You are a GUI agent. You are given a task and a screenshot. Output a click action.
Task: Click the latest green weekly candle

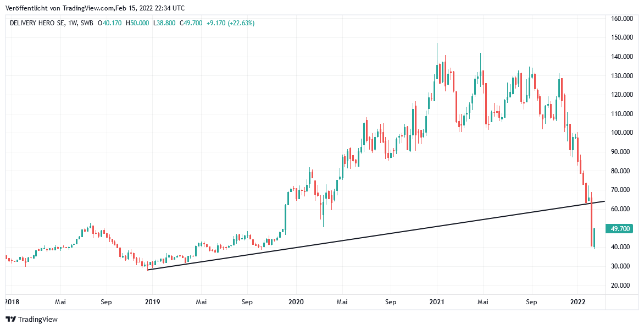pos(594,238)
